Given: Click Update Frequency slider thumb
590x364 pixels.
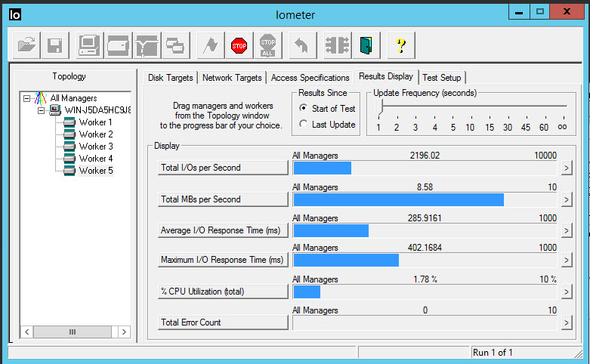Looking at the screenshot, I should pos(379,106).
